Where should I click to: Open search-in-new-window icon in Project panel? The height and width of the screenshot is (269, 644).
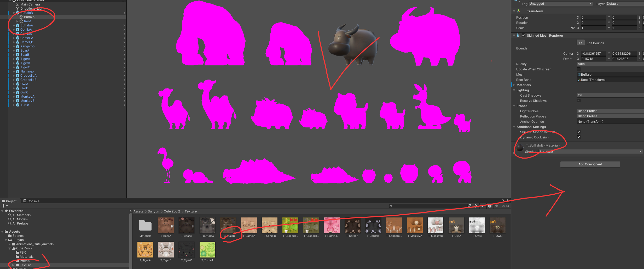click(470, 206)
